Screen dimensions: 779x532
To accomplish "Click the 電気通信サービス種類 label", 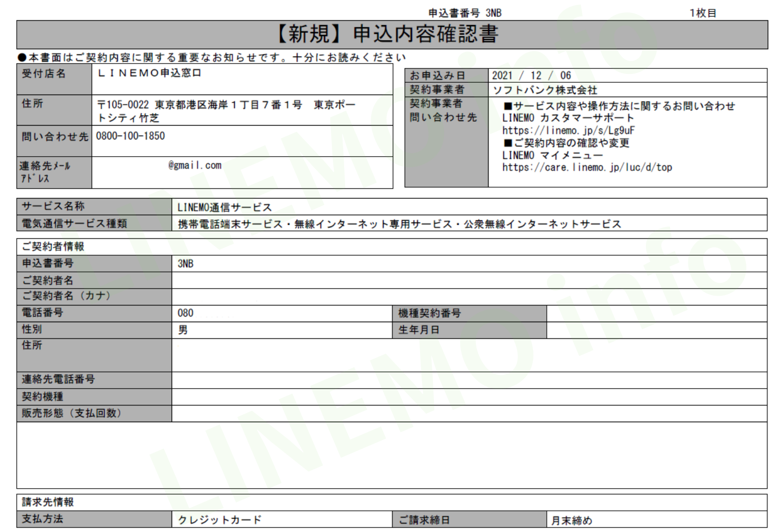I will click(74, 224).
